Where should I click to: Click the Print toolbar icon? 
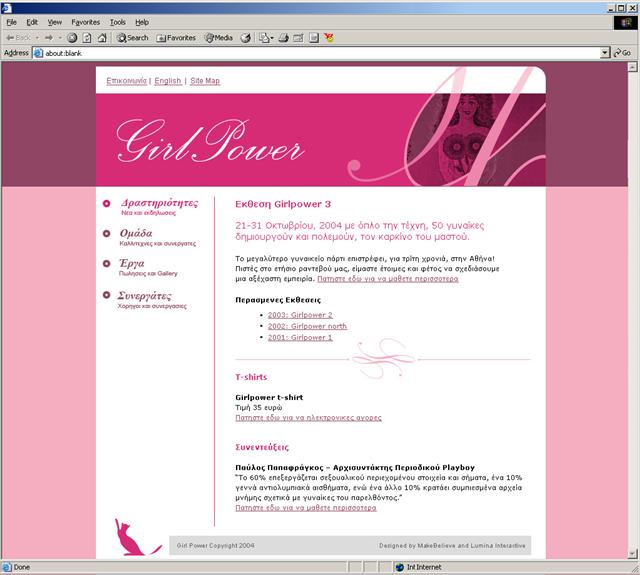[x=284, y=38]
